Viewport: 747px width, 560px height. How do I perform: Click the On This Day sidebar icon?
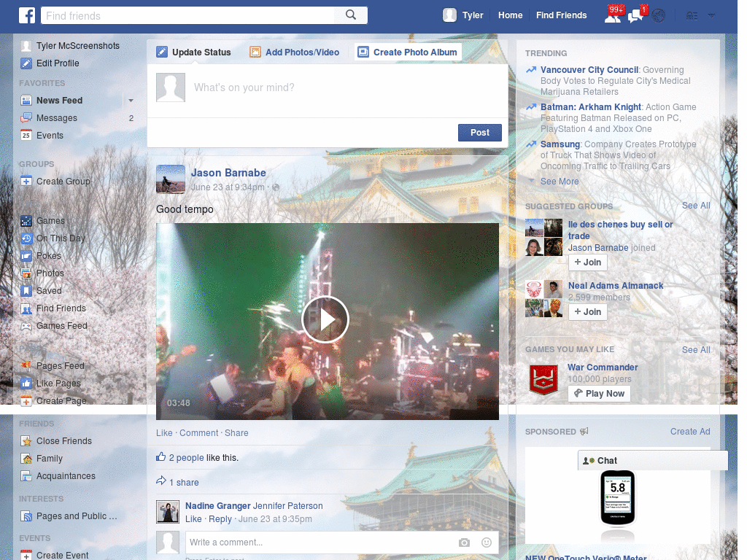(x=25, y=238)
